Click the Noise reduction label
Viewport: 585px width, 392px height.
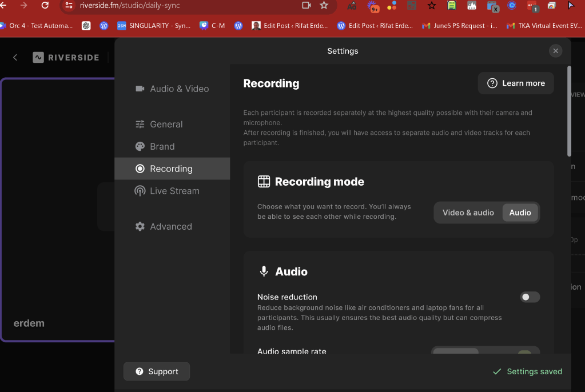coord(287,297)
